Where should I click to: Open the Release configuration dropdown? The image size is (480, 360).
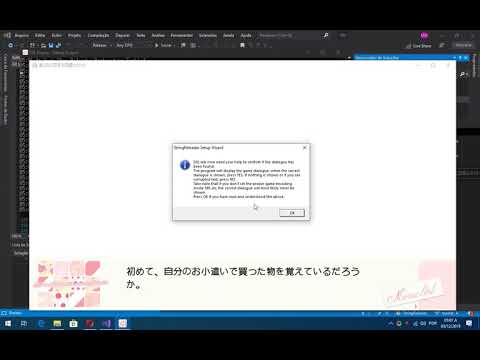[102, 45]
